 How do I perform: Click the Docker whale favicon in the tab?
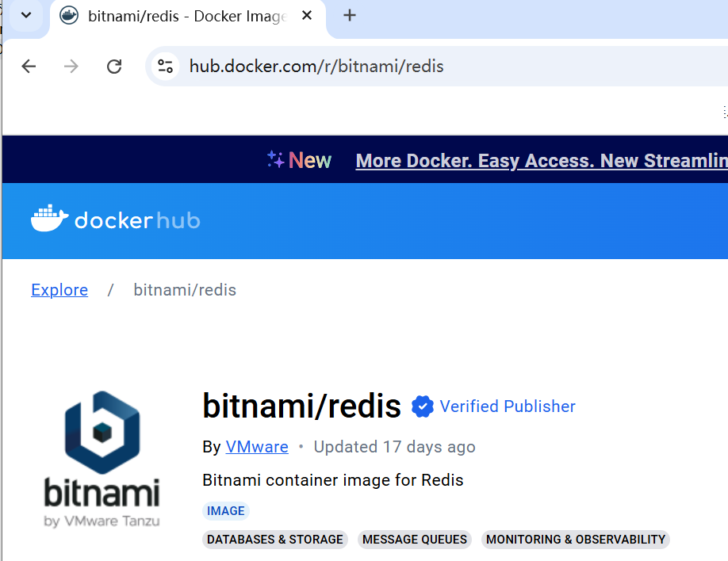pos(69,16)
